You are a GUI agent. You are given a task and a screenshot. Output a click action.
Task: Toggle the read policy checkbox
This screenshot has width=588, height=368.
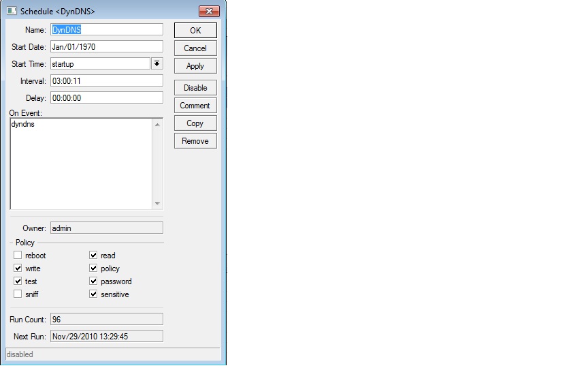pyautogui.click(x=93, y=256)
